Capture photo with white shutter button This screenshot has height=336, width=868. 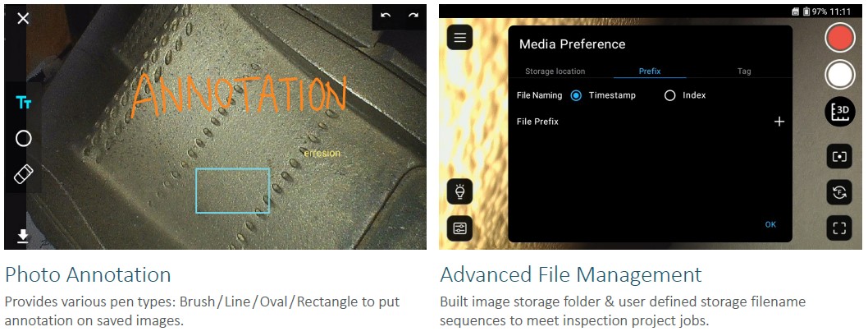click(840, 75)
